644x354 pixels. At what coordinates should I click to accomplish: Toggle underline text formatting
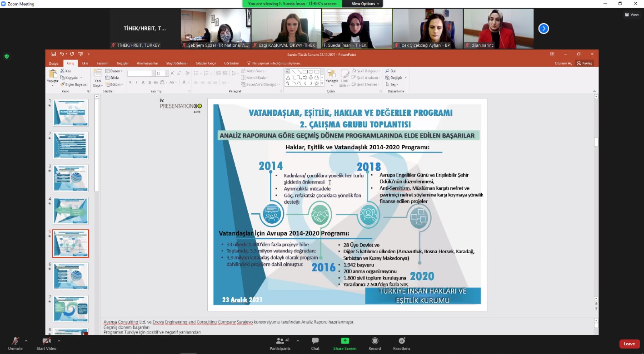(143, 82)
